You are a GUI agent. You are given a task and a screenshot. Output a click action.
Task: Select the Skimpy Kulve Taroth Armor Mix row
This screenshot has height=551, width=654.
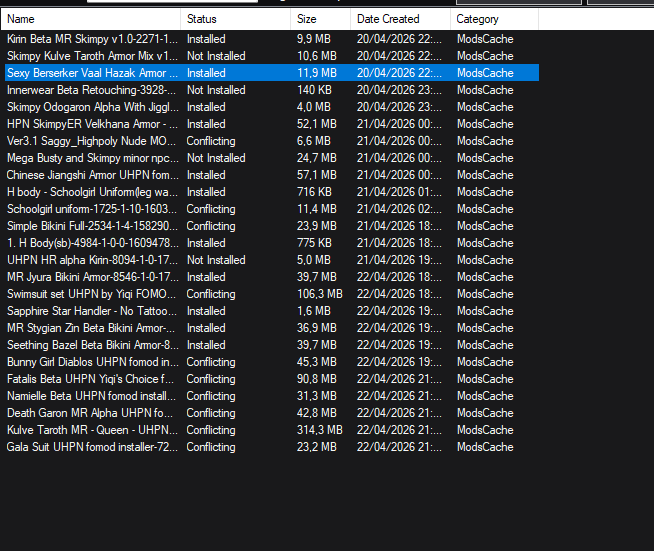(272, 56)
